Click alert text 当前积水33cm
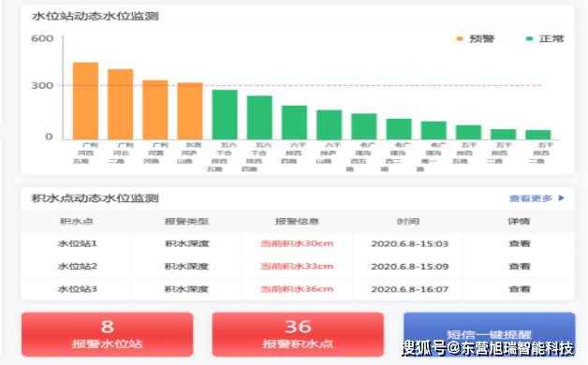The width and height of the screenshot is (588, 365). [297, 267]
